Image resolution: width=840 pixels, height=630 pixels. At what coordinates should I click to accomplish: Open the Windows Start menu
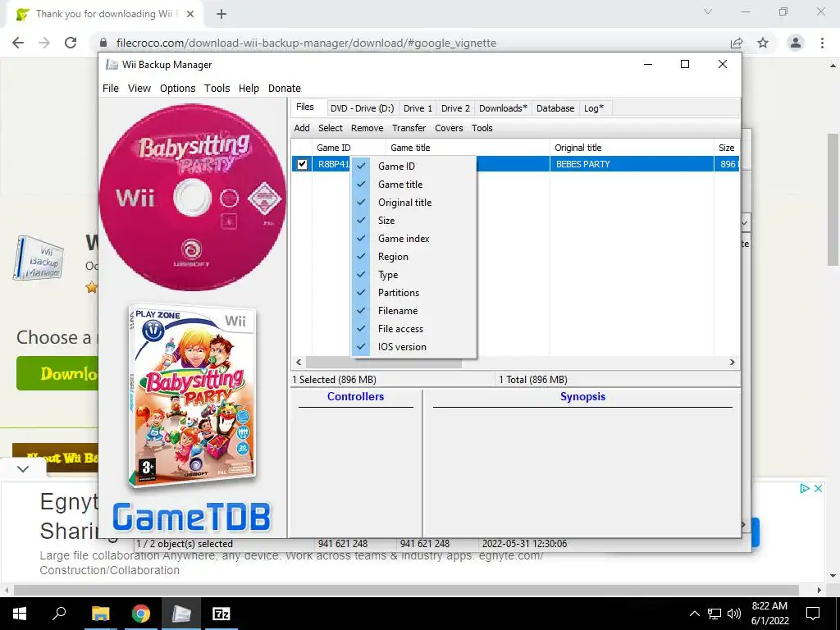20,614
